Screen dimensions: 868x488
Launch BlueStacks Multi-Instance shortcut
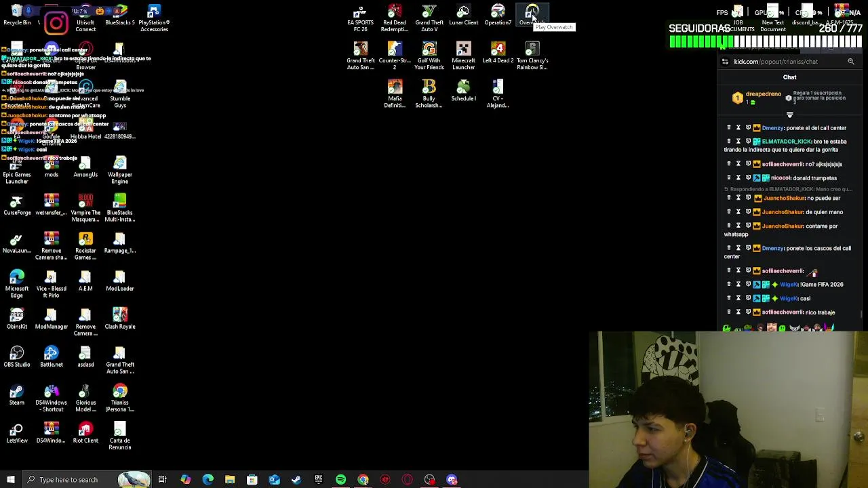coord(120,207)
